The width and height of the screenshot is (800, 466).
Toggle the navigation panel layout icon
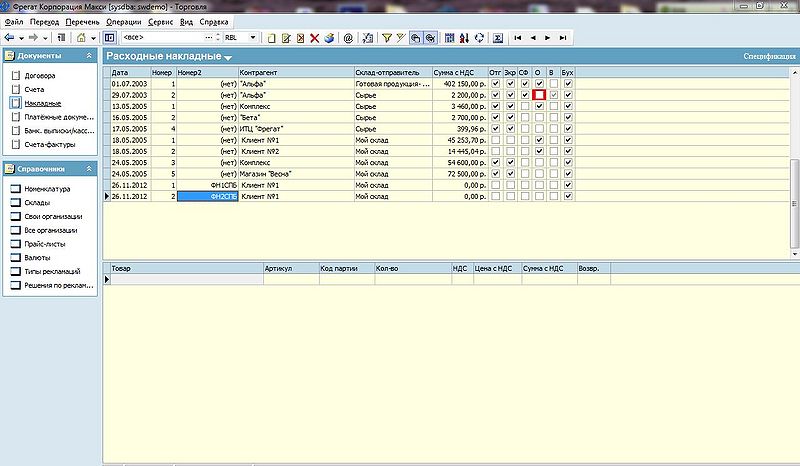point(109,38)
